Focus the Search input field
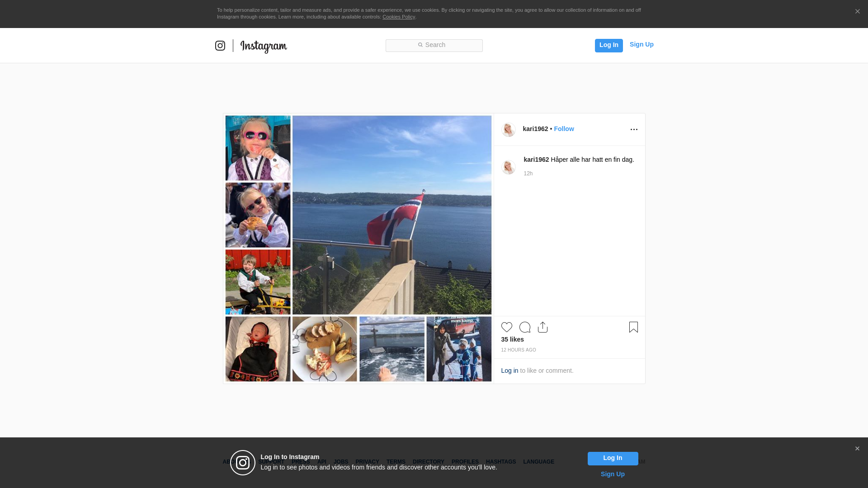 pos(434,45)
